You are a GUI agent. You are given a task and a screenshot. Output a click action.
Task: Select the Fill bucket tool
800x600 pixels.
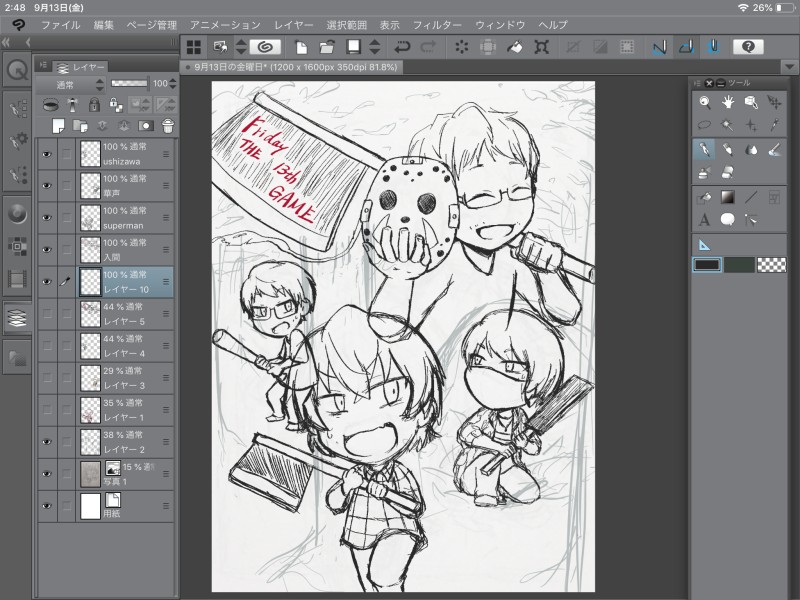pos(705,197)
